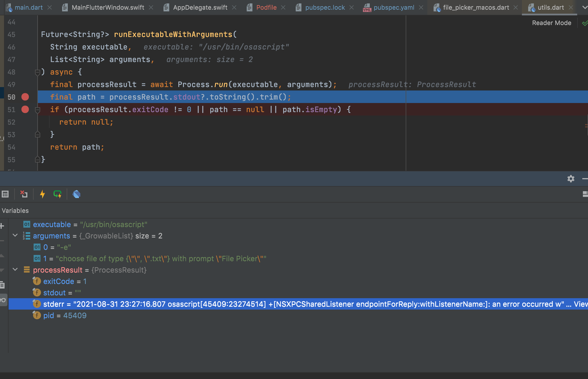This screenshot has width=588, height=379.
Task: Toggle the breakpoint on line 51
Action: pyautogui.click(x=25, y=110)
